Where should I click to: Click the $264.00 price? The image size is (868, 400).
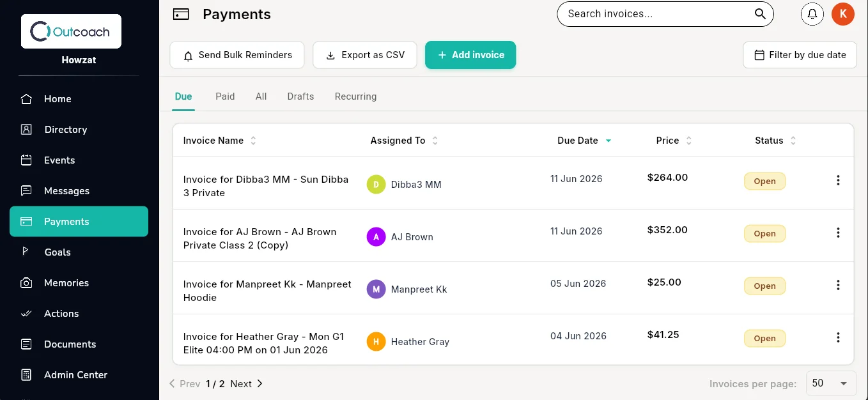pyautogui.click(x=667, y=178)
